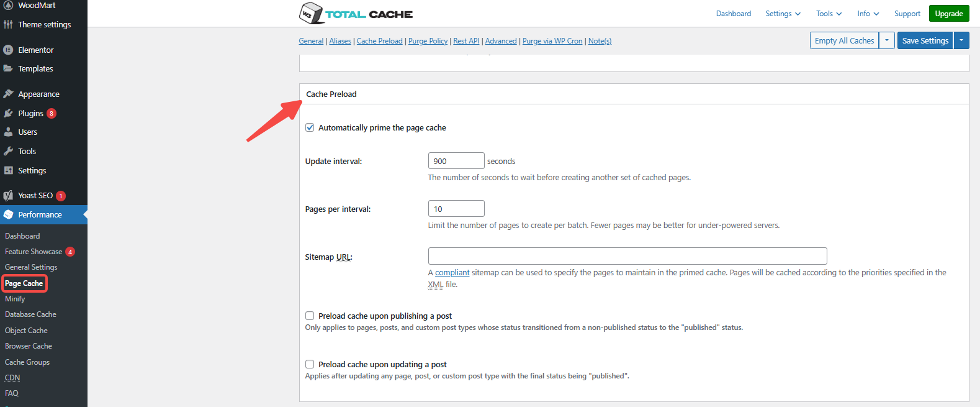Click the Tools wrench icon

tap(8, 151)
